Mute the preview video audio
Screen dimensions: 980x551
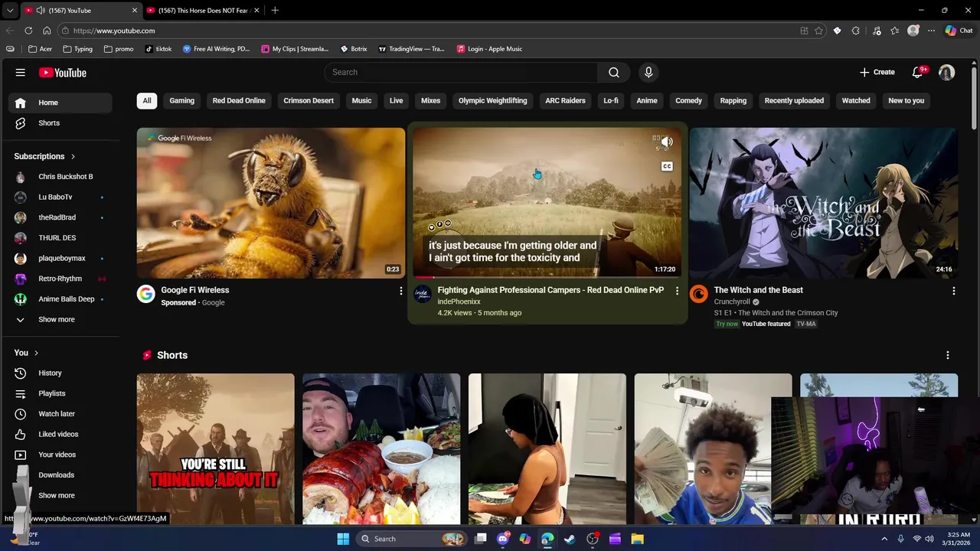pyautogui.click(x=667, y=142)
